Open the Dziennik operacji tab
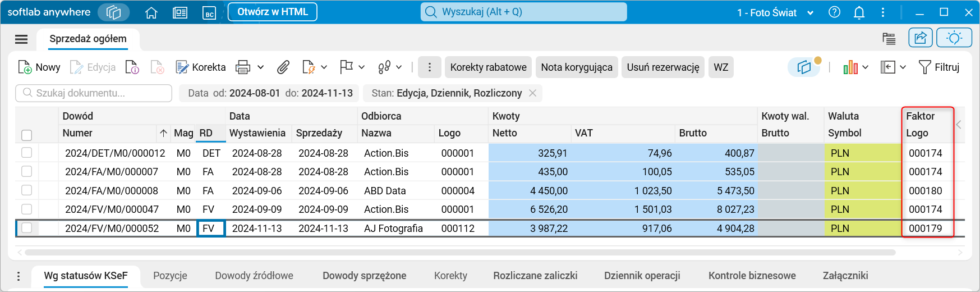Image resolution: width=980 pixels, height=292 pixels. coord(642,276)
